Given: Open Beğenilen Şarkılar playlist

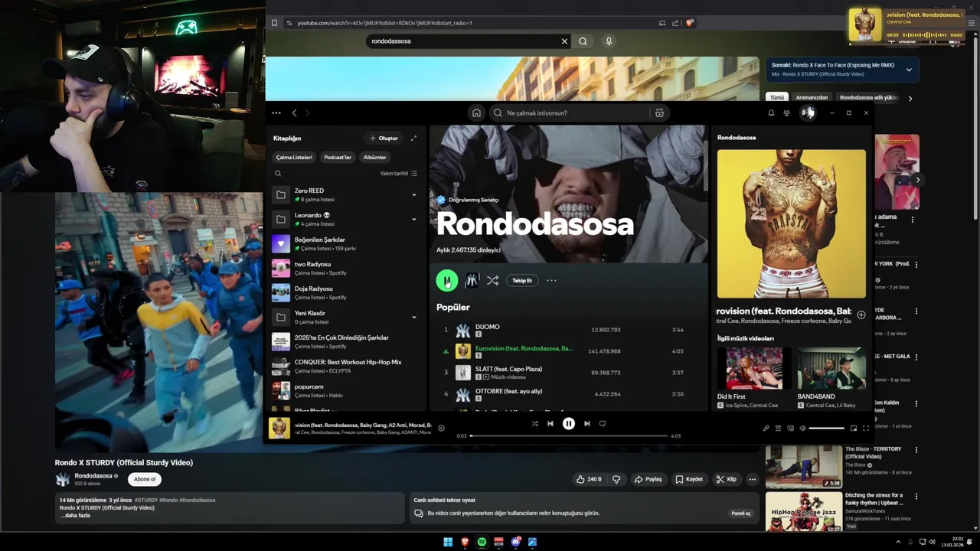Looking at the screenshot, I should 345,244.
